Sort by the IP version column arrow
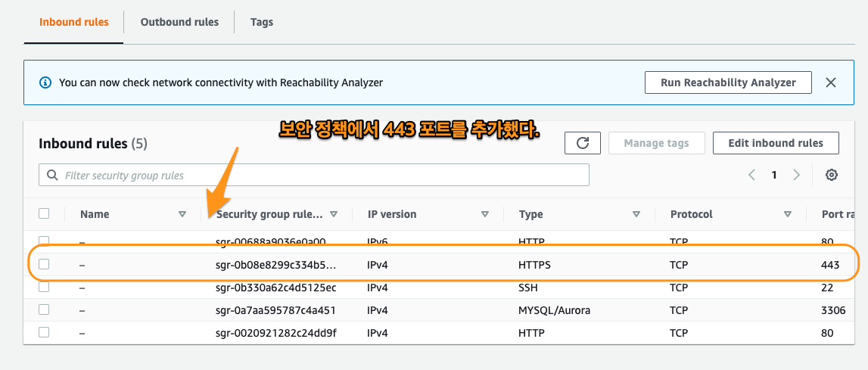 pyautogui.click(x=484, y=214)
